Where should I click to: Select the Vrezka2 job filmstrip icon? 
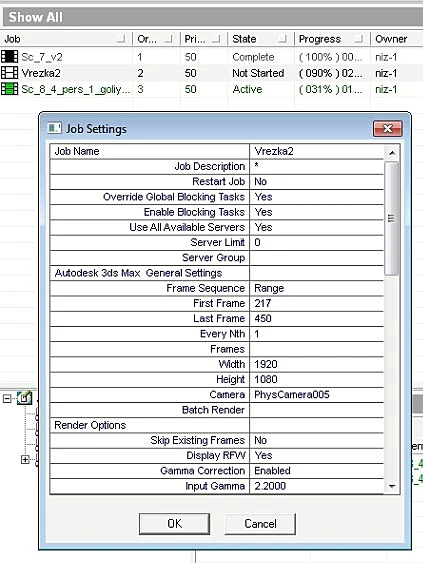tap(9, 73)
